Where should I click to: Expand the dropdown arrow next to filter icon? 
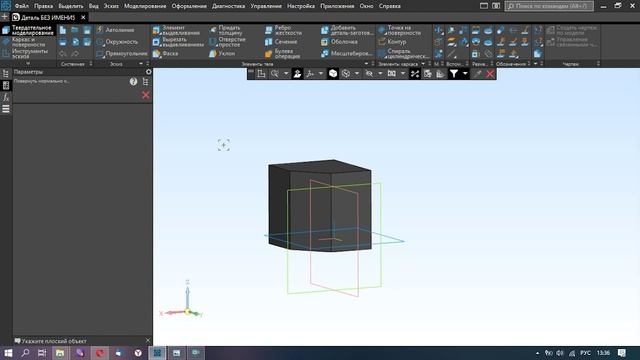coord(465,73)
